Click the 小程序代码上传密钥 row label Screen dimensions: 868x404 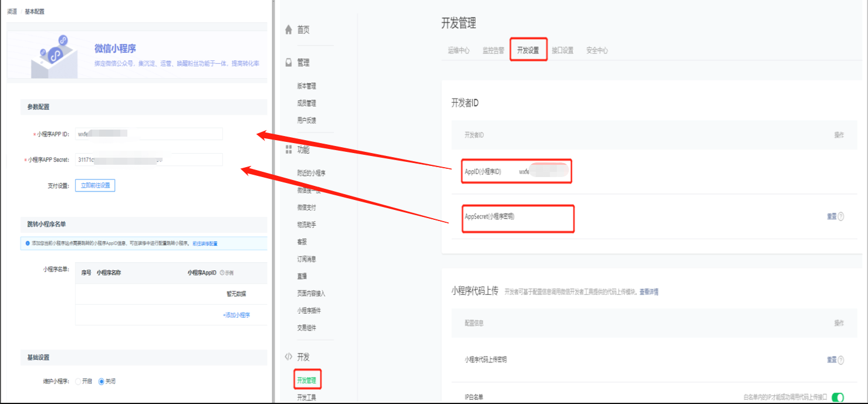(485, 359)
